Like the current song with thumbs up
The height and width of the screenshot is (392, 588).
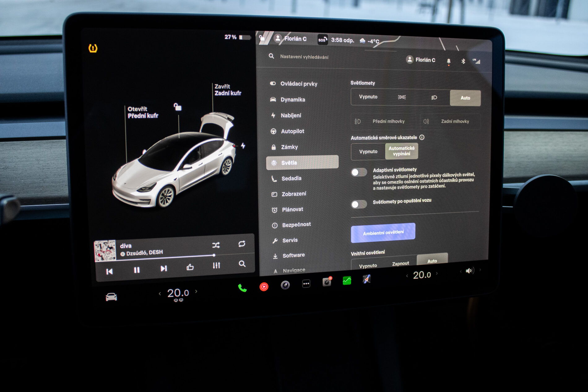190,267
